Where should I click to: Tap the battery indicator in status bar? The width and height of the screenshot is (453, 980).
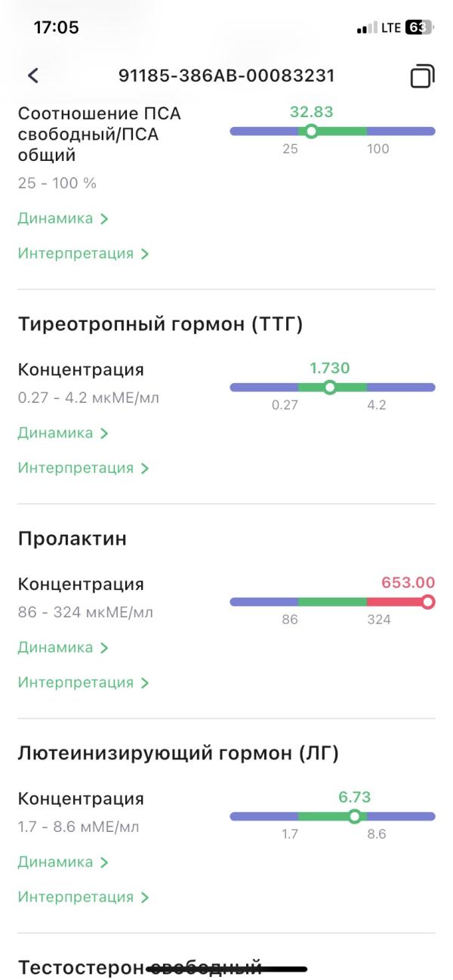pos(418,28)
